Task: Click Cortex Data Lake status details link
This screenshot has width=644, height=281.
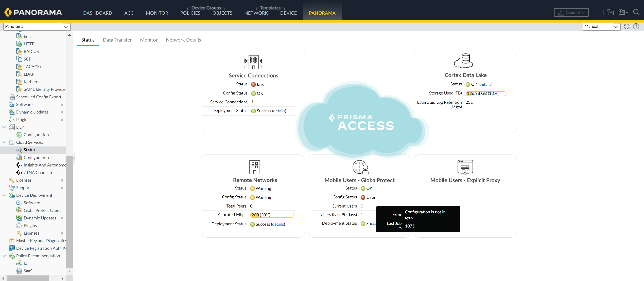Action: pos(485,84)
